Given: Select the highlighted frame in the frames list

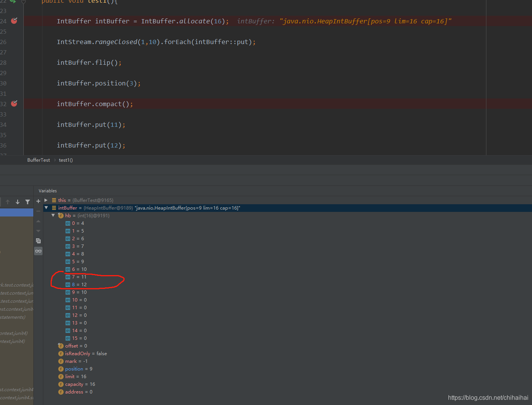Looking at the screenshot, I should pos(16,213).
